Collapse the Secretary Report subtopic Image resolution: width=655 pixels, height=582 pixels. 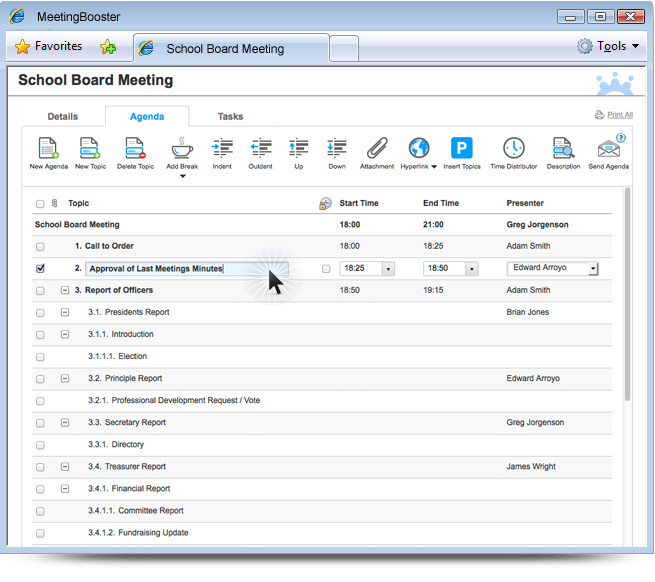[65, 422]
